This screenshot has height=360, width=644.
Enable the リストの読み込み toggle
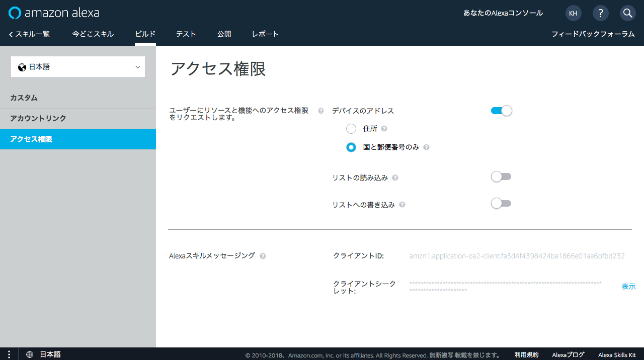[501, 176]
